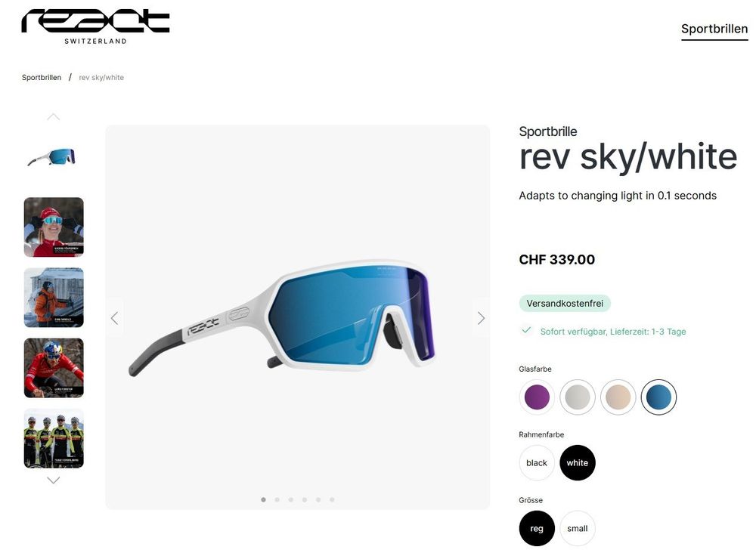Open thumbnail of climber in orange jacket

(x=54, y=297)
